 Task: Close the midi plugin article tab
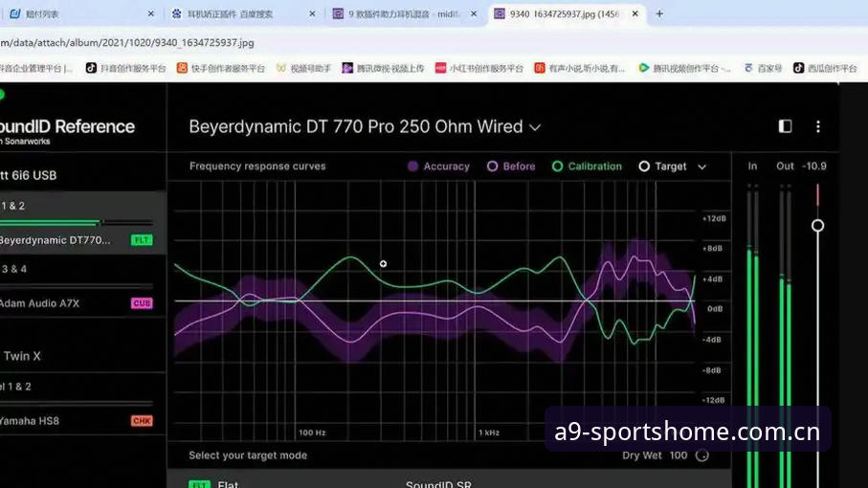[x=474, y=13]
